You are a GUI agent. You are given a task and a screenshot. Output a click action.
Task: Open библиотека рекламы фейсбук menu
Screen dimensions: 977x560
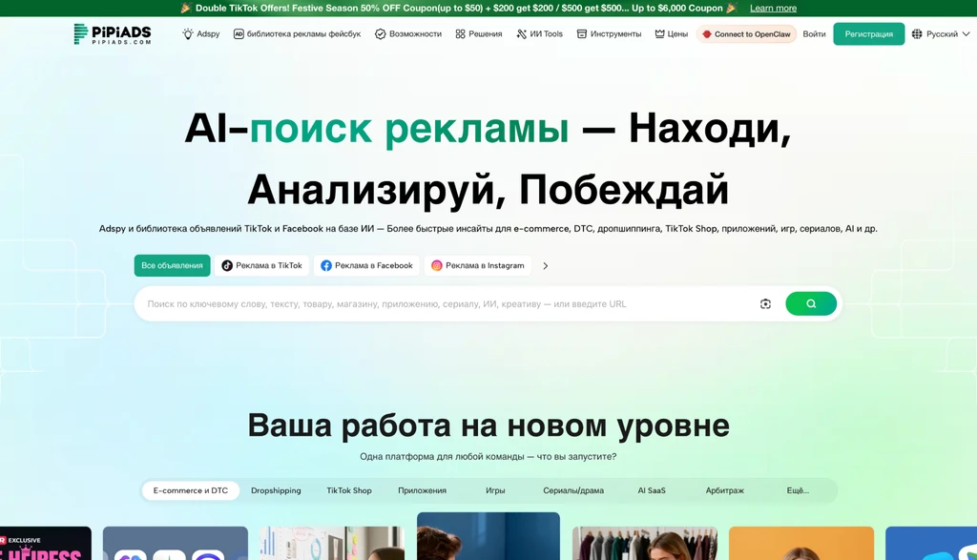point(297,34)
